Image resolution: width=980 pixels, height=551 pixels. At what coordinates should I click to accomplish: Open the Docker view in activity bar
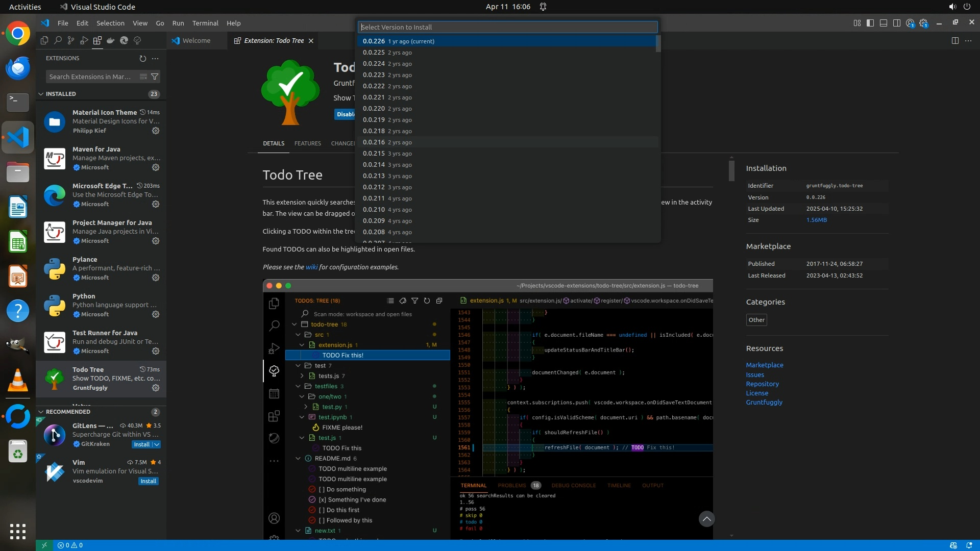point(111,40)
